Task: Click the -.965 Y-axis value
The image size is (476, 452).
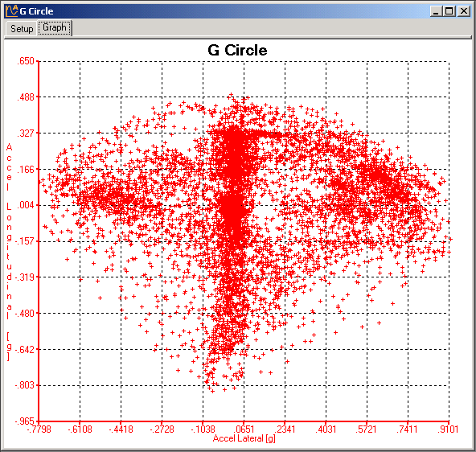Action: 25,421
